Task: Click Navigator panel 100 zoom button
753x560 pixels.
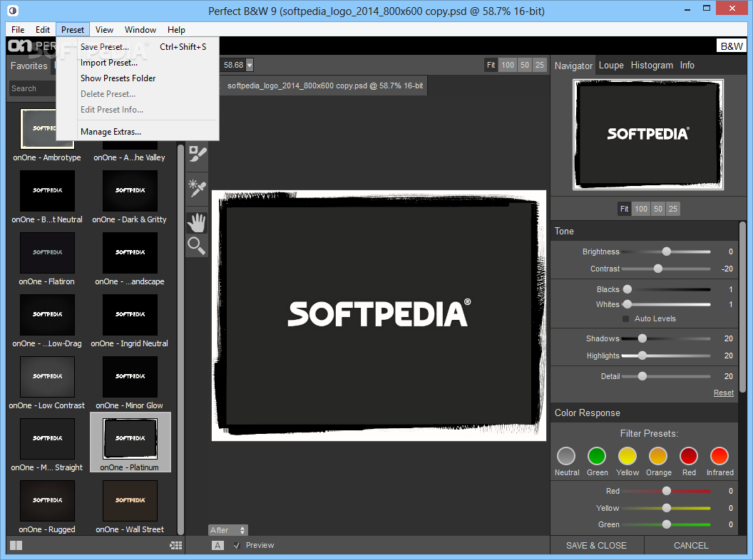Action: pos(640,209)
